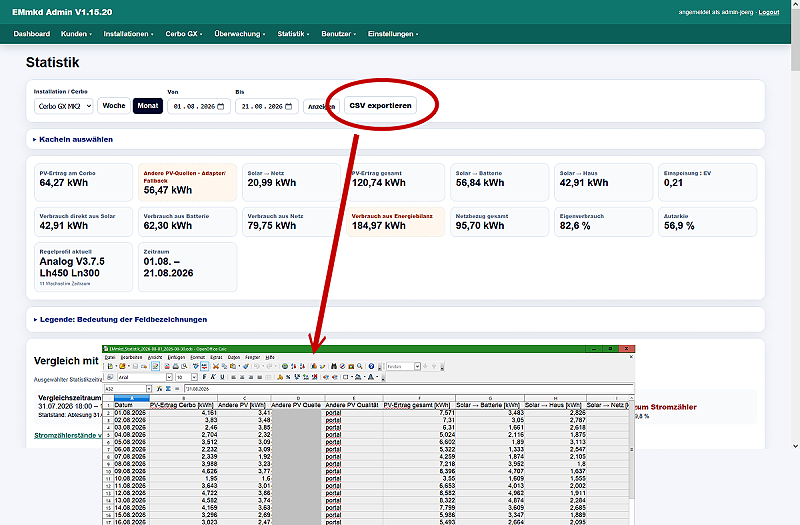Insert a chart via Calc toolbar icon
Image resolution: width=800 pixels, height=525 pixels.
click(x=314, y=366)
